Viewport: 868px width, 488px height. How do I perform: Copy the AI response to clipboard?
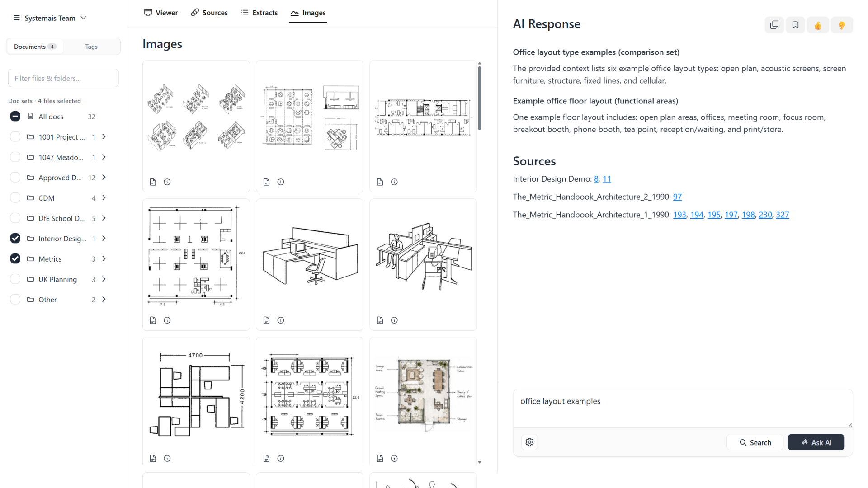[774, 25]
